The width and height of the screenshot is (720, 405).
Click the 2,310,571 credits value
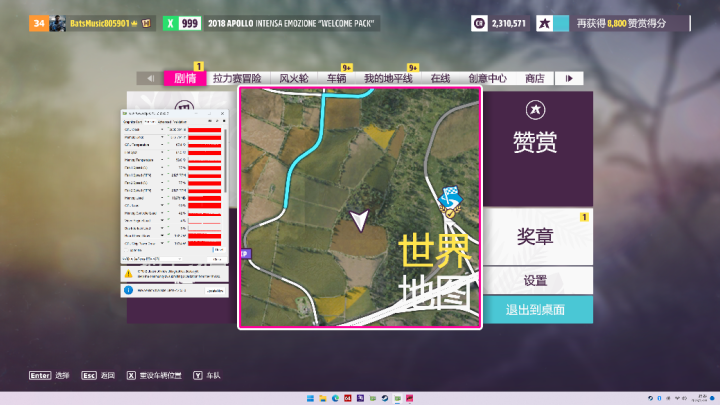point(509,23)
